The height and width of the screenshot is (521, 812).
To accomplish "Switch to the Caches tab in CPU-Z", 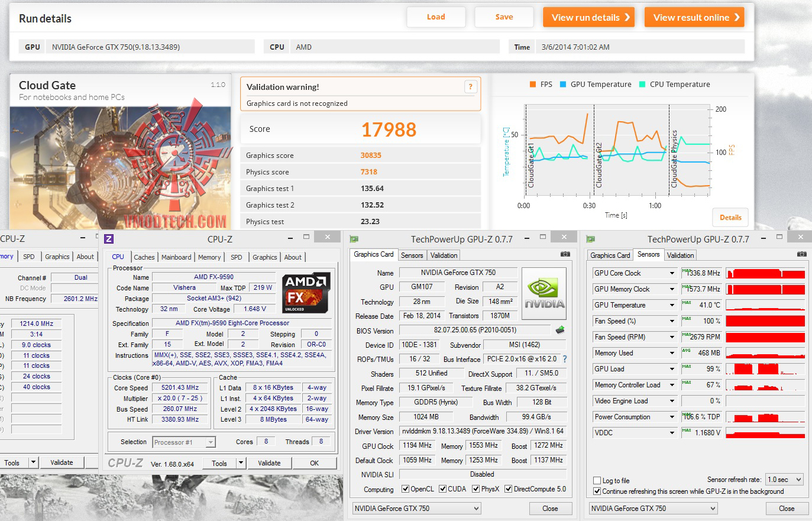I will coord(144,257).
